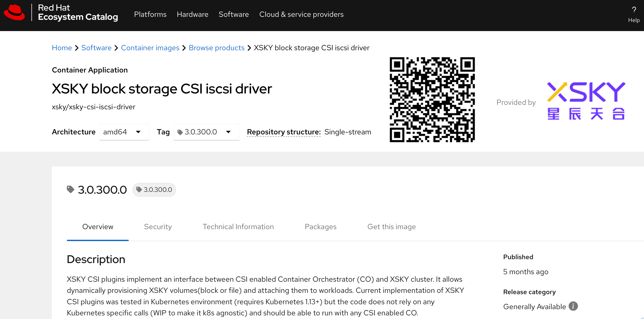Open the Packages tab
644x319 pixels.
pos(320,227)
